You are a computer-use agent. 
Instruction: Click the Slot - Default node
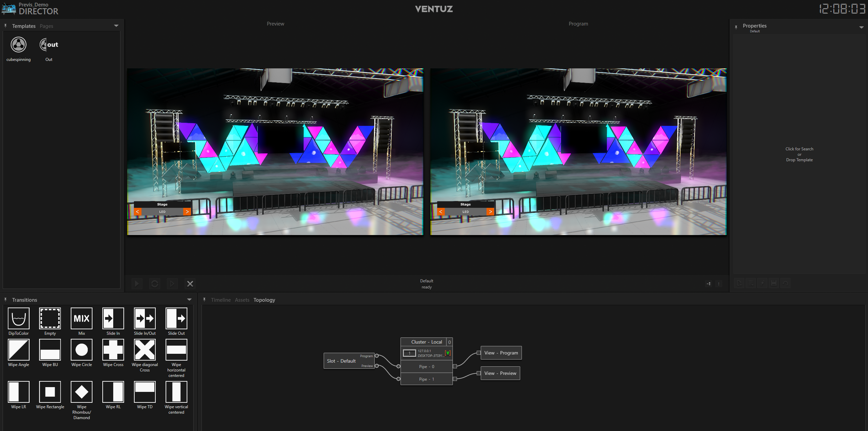click(341, 361)
